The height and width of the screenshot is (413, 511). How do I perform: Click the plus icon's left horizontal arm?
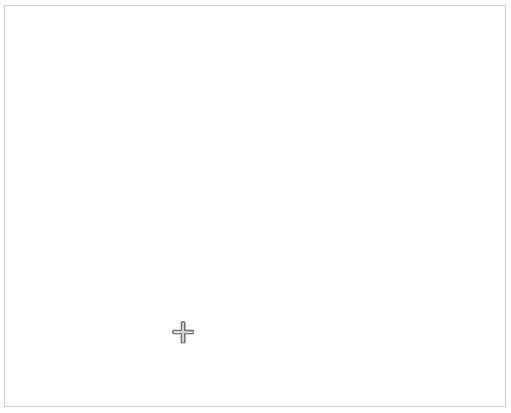177,332
